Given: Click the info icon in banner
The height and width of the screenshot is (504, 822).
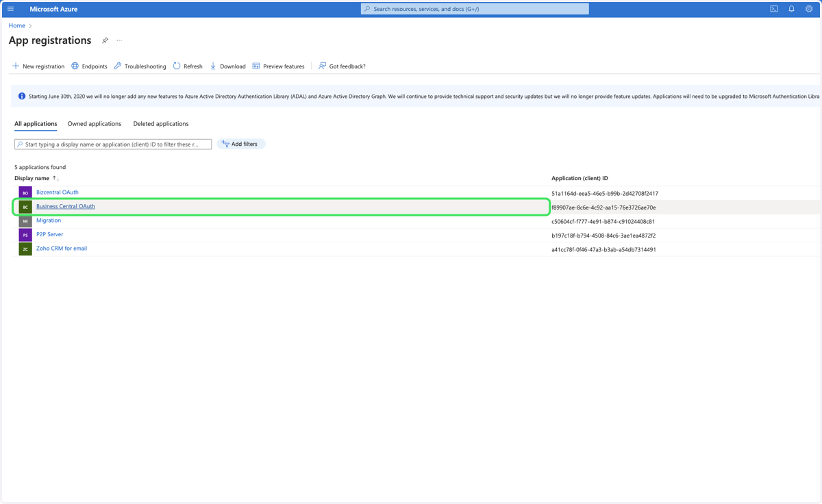Looking at the screenshot, I should pos(21,96).
